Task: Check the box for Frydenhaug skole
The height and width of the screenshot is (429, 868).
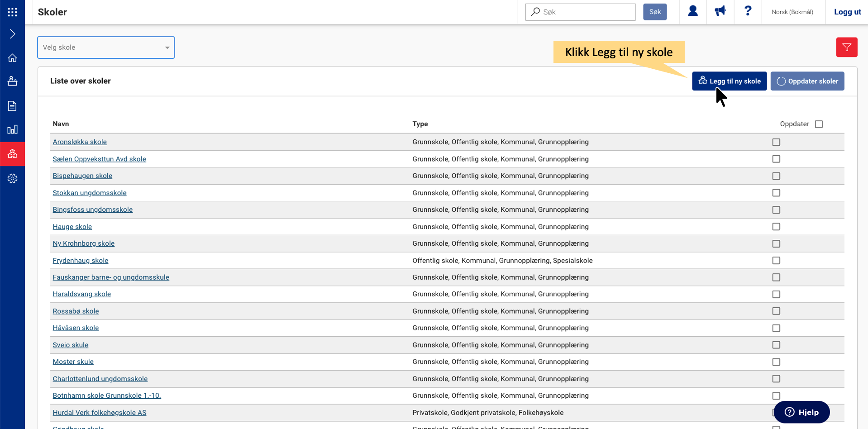Action: pyautogui.click(x=776, y=261)
